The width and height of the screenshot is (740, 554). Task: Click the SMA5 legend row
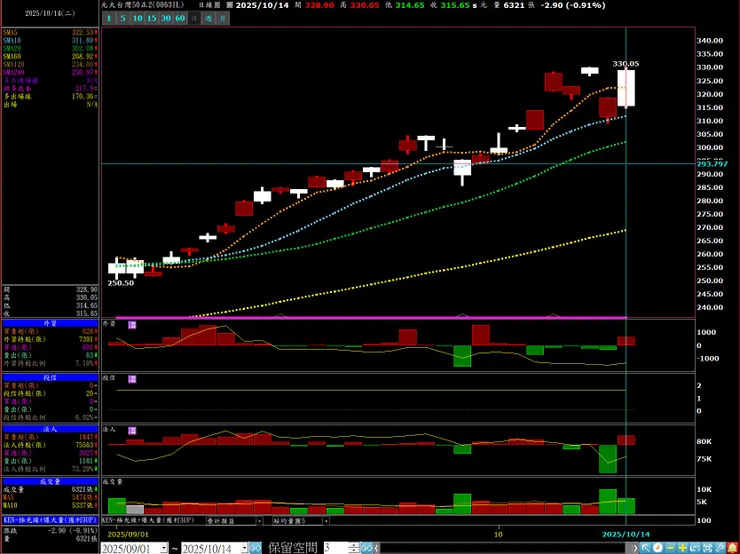50,33
